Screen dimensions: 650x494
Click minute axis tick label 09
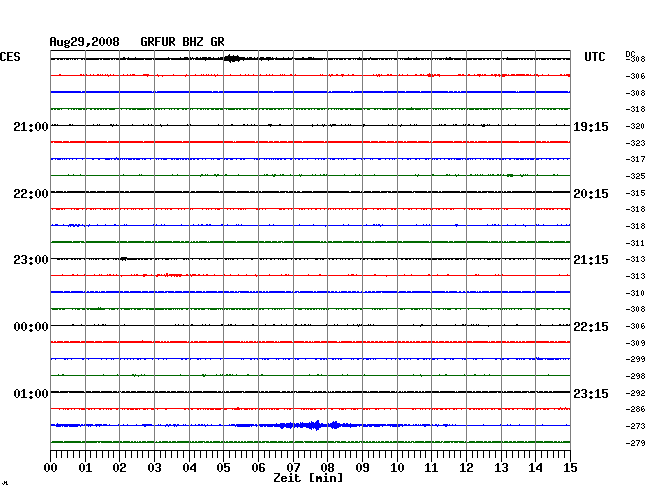(362, 467)
